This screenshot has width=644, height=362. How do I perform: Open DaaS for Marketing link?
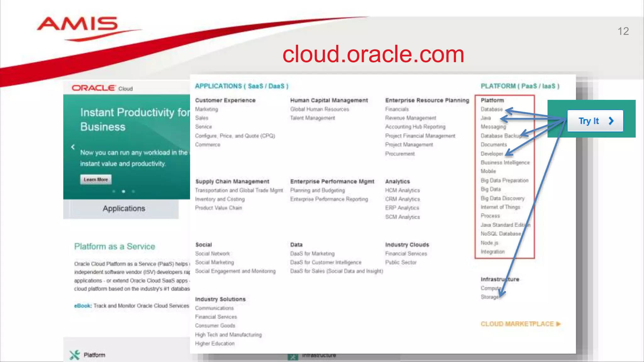point(312,254)
